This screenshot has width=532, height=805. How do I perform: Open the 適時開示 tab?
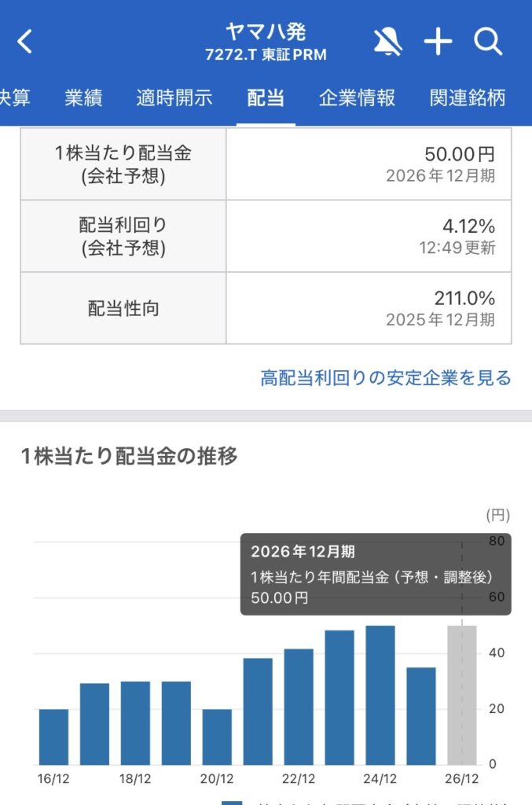coord(174,98)
